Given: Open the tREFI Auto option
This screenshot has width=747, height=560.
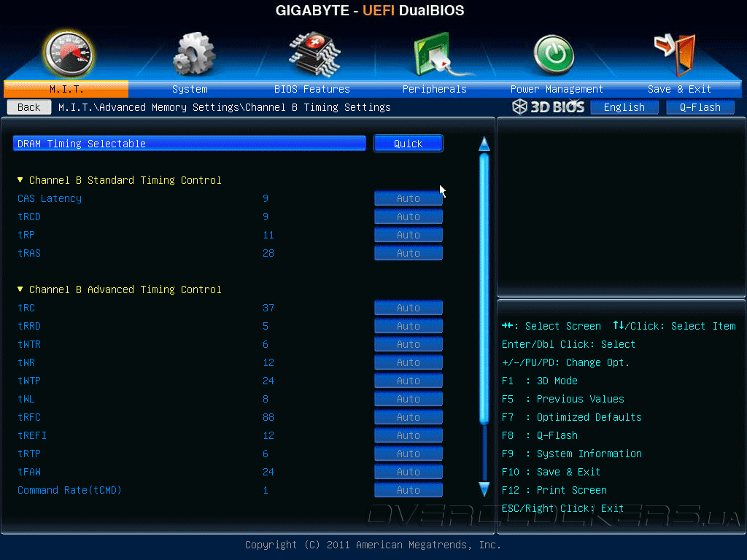Looking at the screenshot, I should pyautogui.click(x=409, y=435).
